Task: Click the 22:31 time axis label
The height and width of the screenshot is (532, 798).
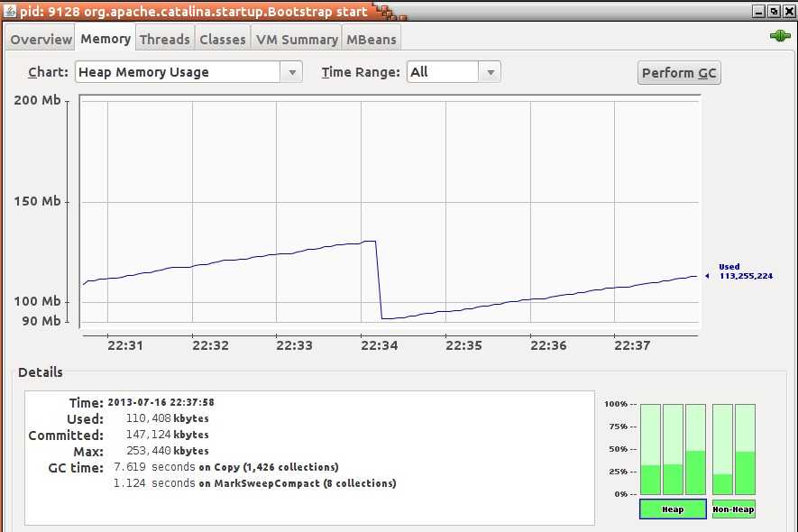Action: click(x=125, y=345)
